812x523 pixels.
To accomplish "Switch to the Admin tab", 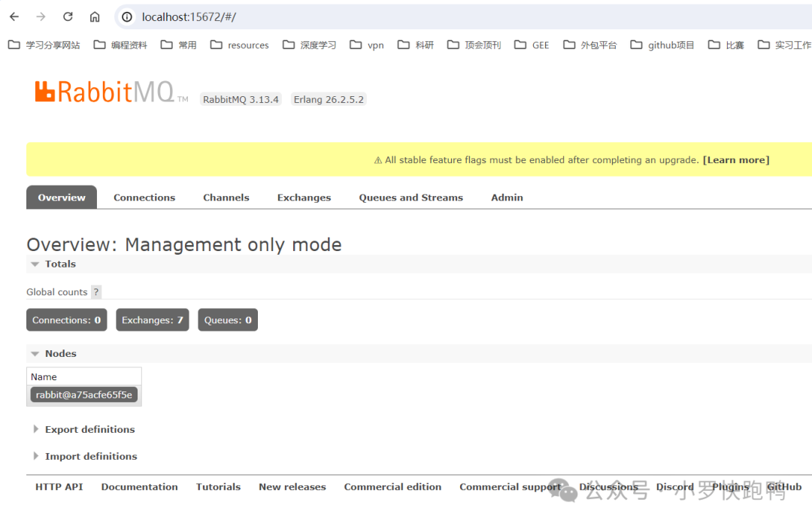I will point(507,198).
